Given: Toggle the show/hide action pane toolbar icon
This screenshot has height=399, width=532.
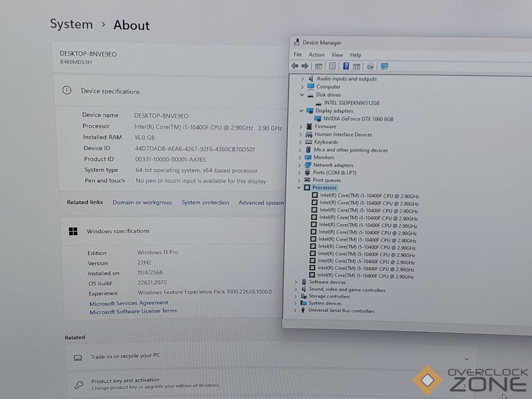Looking at the screenshot, I should [x=357, y=67].
